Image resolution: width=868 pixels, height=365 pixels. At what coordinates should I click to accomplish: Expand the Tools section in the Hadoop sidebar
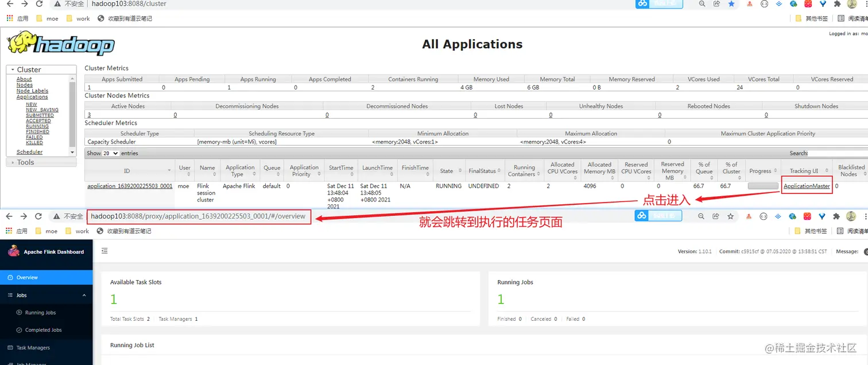[41, 162]
